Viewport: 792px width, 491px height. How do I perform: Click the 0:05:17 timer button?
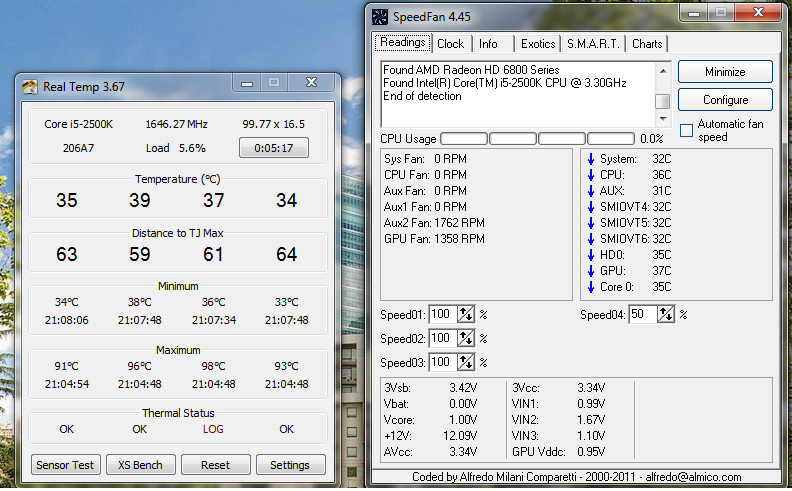pos(274,148)
